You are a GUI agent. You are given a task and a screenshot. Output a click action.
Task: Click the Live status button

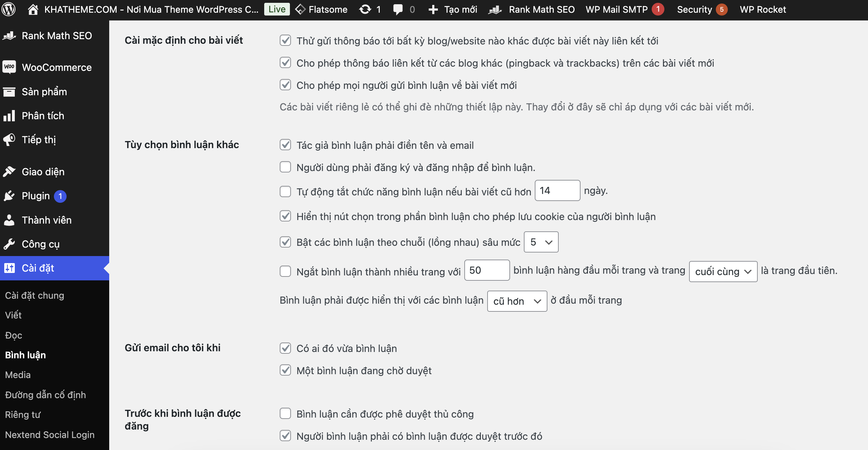coord(277,10)
